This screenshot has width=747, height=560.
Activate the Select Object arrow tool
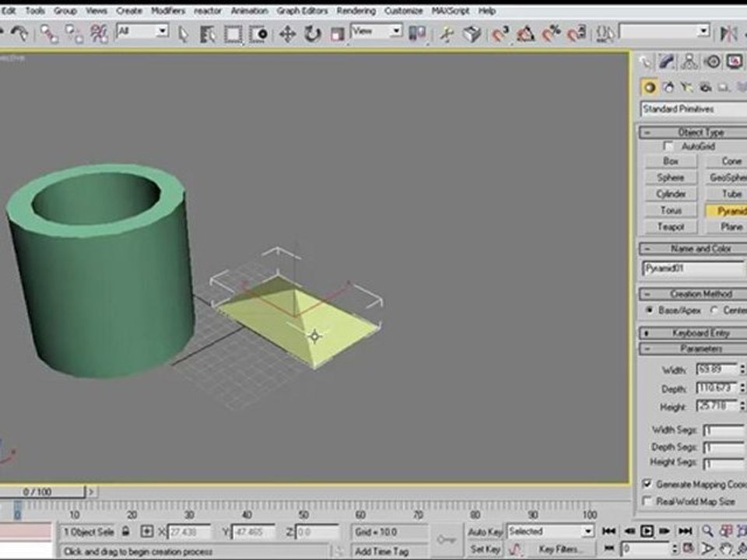tap(182, 34)
